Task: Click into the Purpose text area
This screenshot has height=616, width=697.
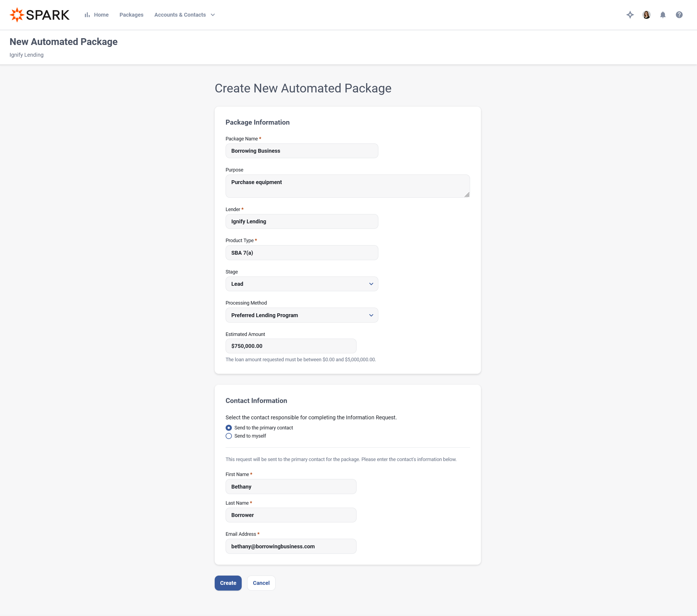Action: (x=347, y=186)
